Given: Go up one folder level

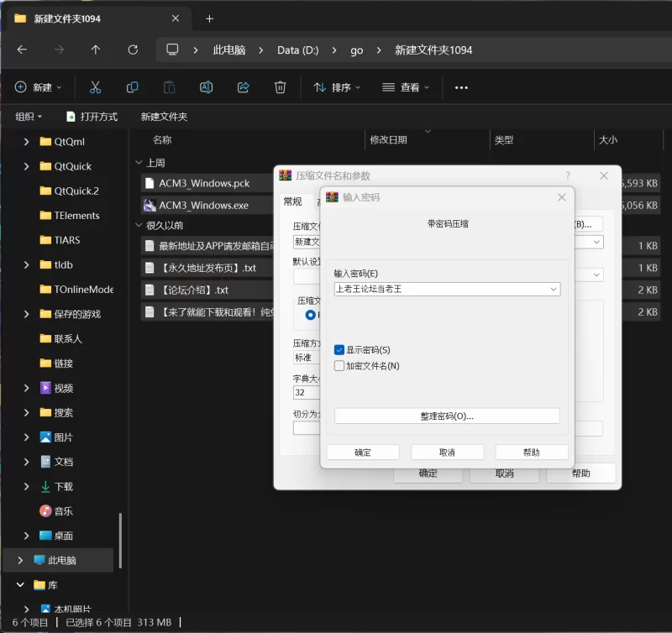Looking at the screenshot, I should click(x=96, y=50).
